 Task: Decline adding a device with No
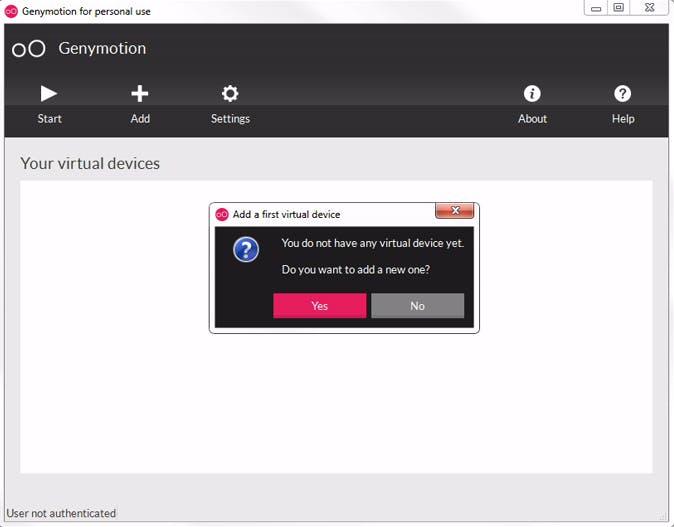tap(417, 306)
